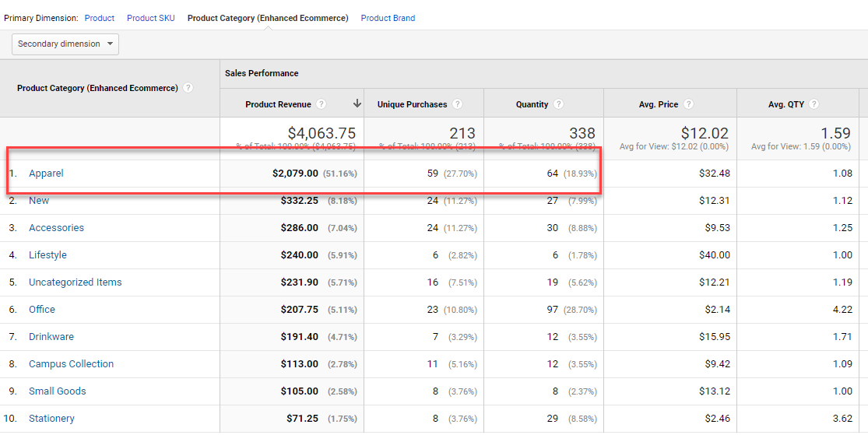The height and width of the screenshot is (435, 868).
Task: Open the Drinkware category link
Action: point(51,337)
